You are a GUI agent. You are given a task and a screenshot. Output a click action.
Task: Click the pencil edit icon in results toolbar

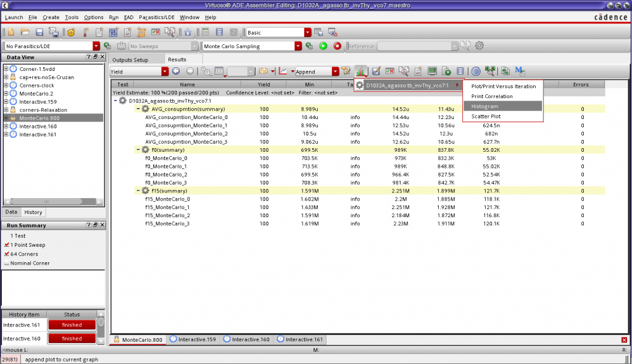376,72
